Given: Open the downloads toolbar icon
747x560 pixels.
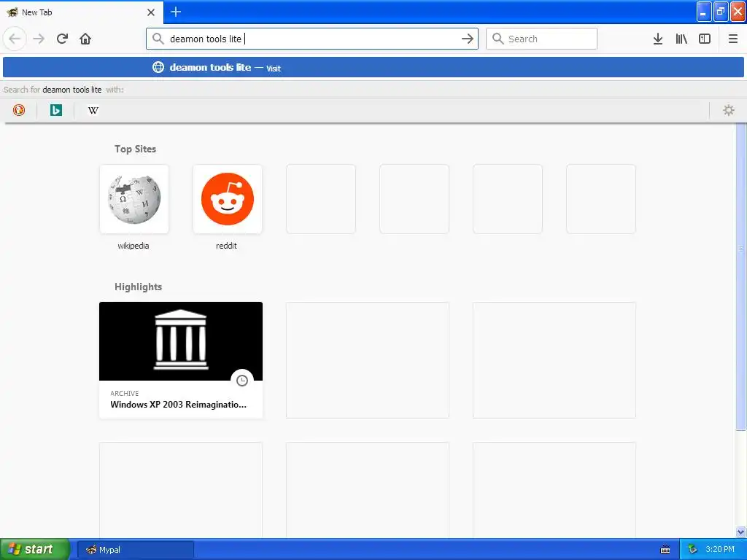Looking at the screenshot, I should [657, 39].
